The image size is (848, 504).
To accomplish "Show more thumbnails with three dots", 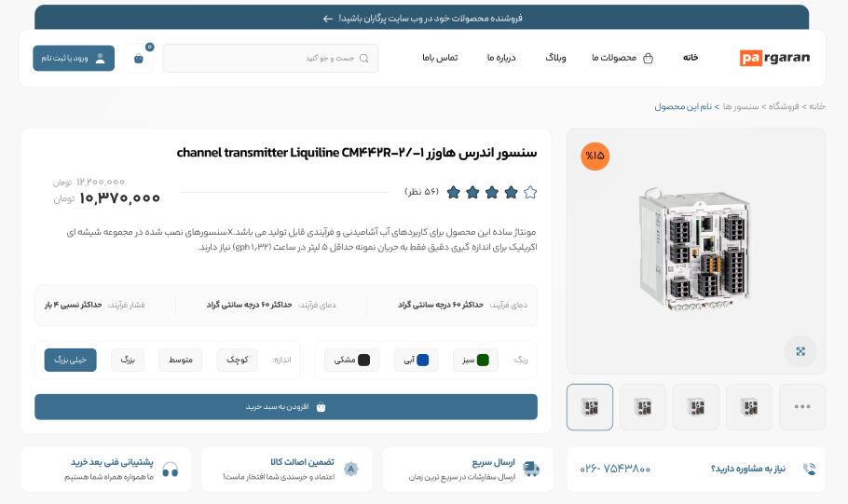I will point(802,407).
